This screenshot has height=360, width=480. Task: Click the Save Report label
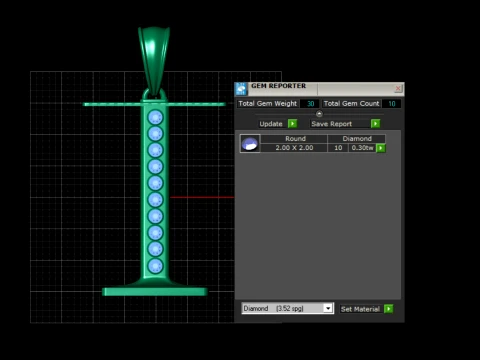pyautogui.click(x=331, y=124)
